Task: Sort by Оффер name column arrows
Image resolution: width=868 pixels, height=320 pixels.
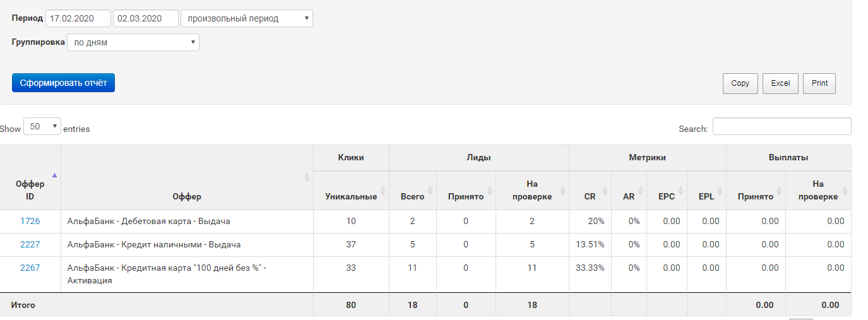Action: click(307, 178)
